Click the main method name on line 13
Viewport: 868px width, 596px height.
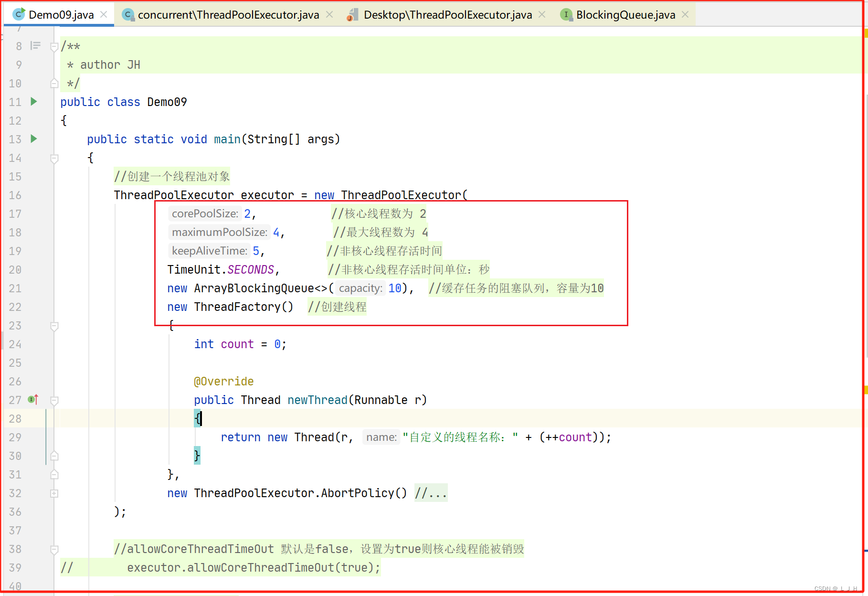[227, 139]
